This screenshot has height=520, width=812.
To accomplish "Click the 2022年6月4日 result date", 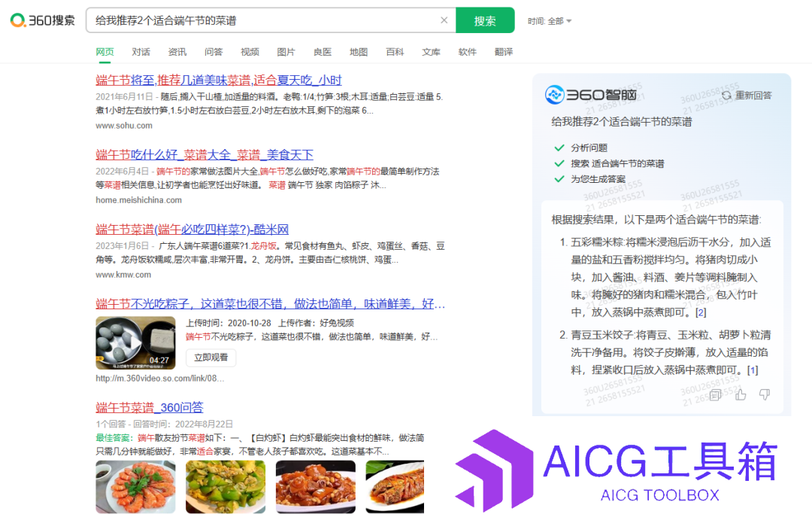I will coord(123,172).
